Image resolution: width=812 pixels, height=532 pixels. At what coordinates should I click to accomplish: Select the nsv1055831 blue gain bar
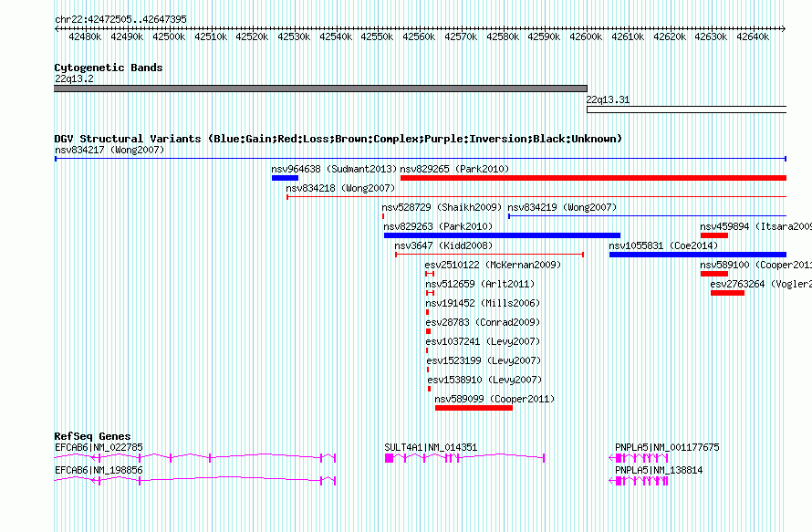click(x=698, y=255)
